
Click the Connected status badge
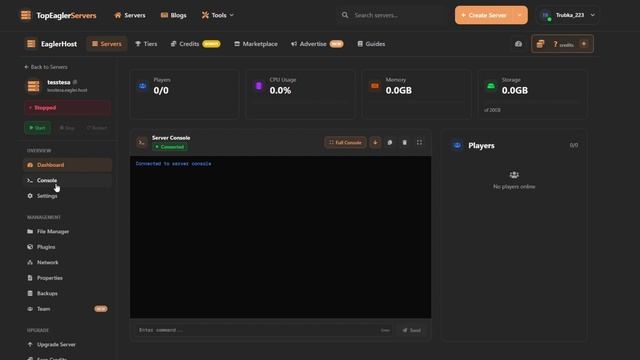170,147
